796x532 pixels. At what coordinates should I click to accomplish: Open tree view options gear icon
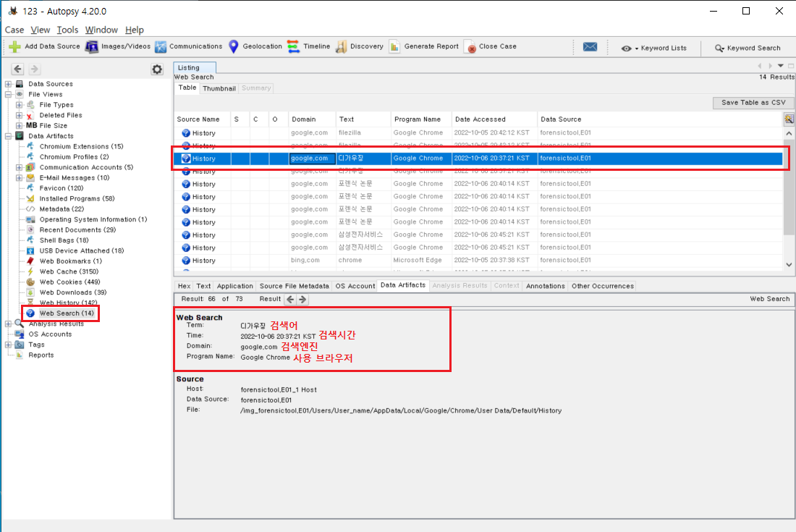[157, 69]
